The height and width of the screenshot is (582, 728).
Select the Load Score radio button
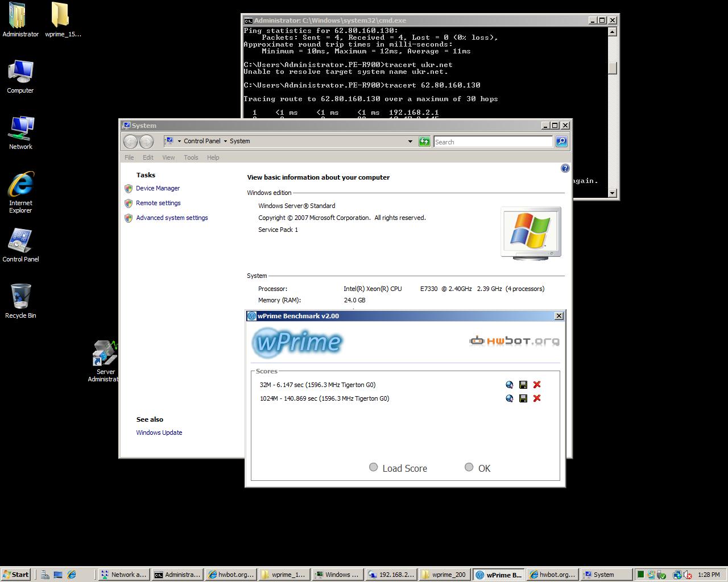[373, 467]
